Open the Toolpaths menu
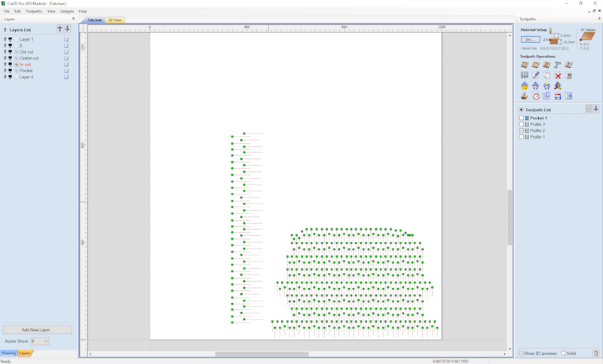Screen dimensions: 603x364 pos(34,11)
